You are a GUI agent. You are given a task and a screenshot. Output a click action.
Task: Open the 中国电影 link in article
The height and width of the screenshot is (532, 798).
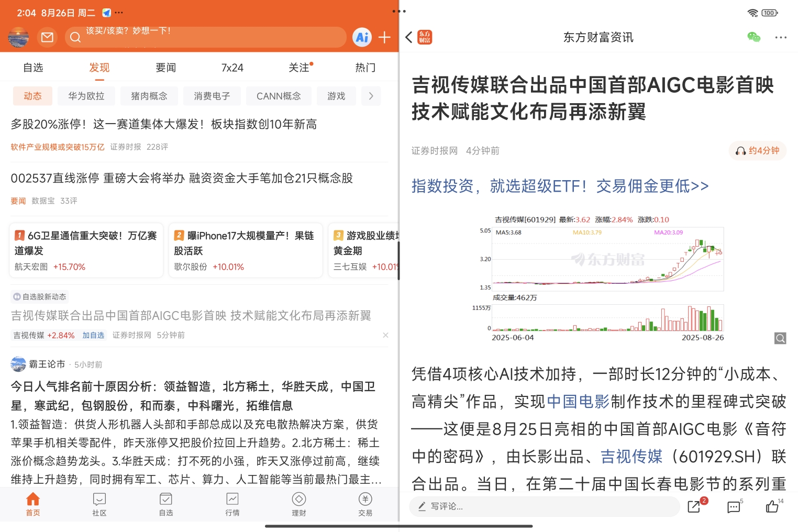578,402
